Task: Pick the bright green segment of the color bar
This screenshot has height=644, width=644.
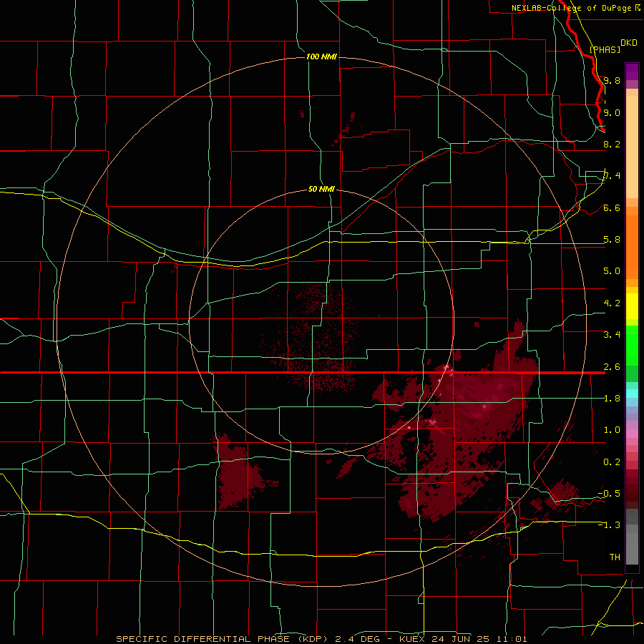Action: coord(632,347)
